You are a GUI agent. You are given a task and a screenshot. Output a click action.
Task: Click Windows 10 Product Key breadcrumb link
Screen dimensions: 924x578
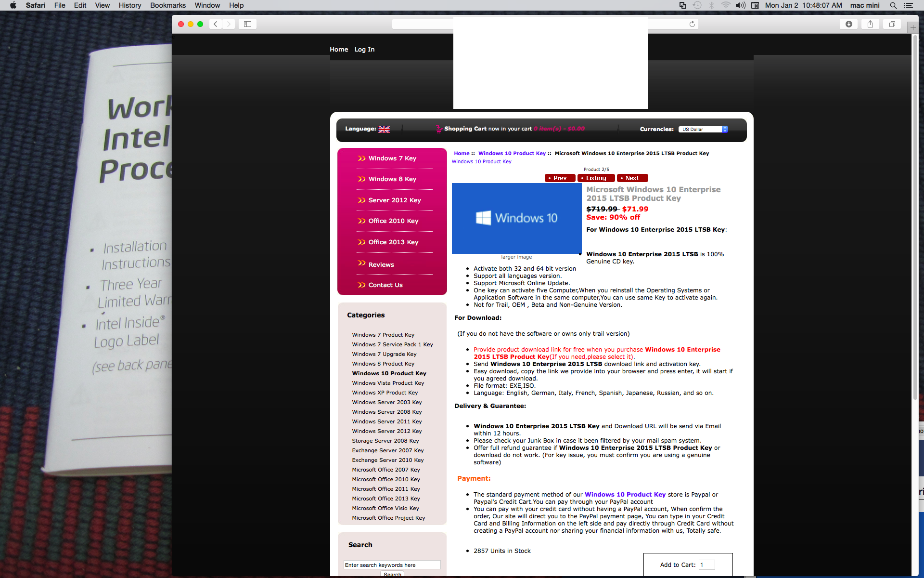512,153
